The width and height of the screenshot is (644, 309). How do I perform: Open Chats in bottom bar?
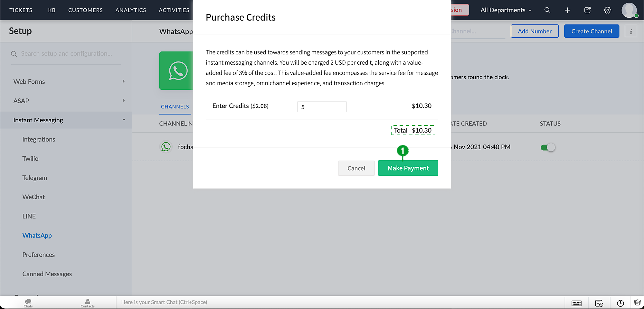(x=28, y=303)
